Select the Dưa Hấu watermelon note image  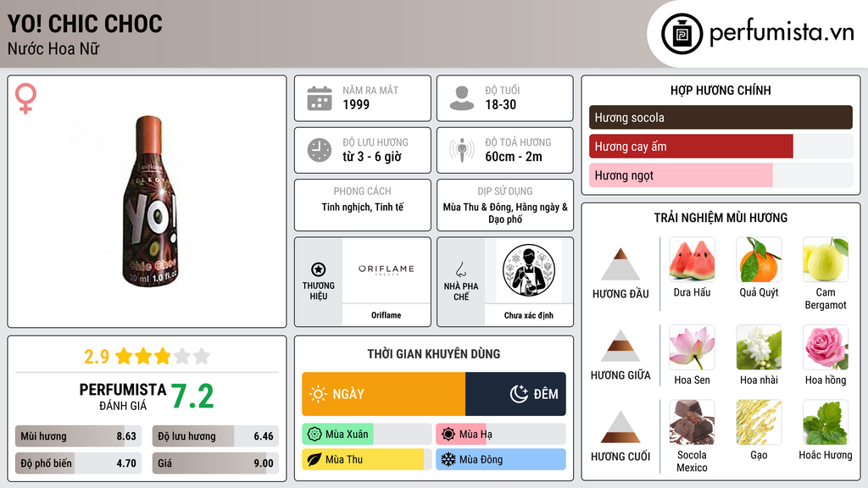692,259
